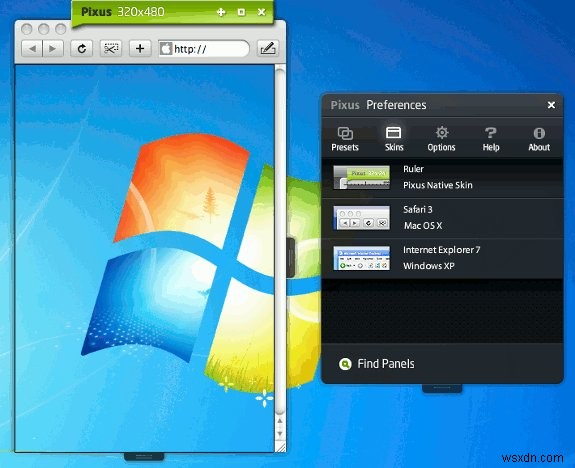Screen dimensions: 575x468
Task: Open the Presets tab
Action: [x=345, y=139]
